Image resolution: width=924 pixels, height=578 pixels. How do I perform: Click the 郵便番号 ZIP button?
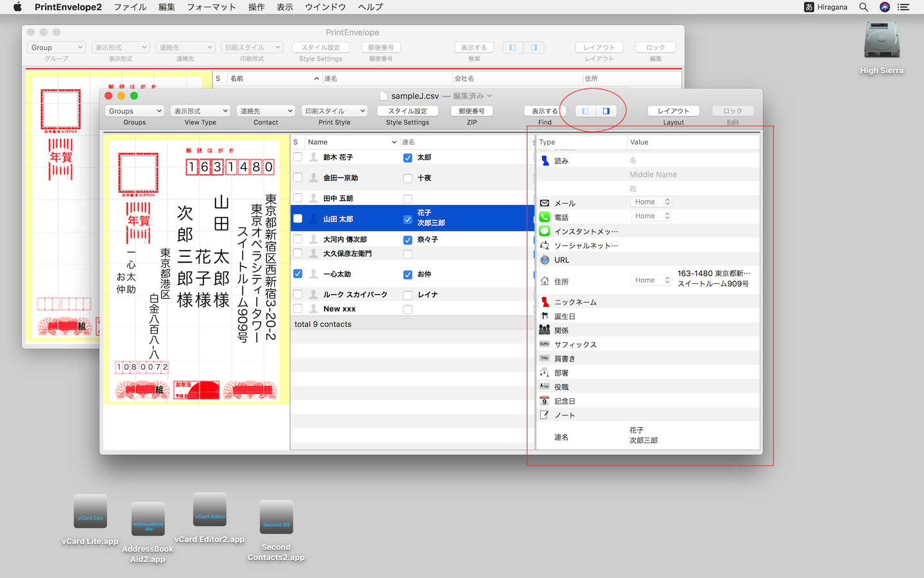click(472, 111)
